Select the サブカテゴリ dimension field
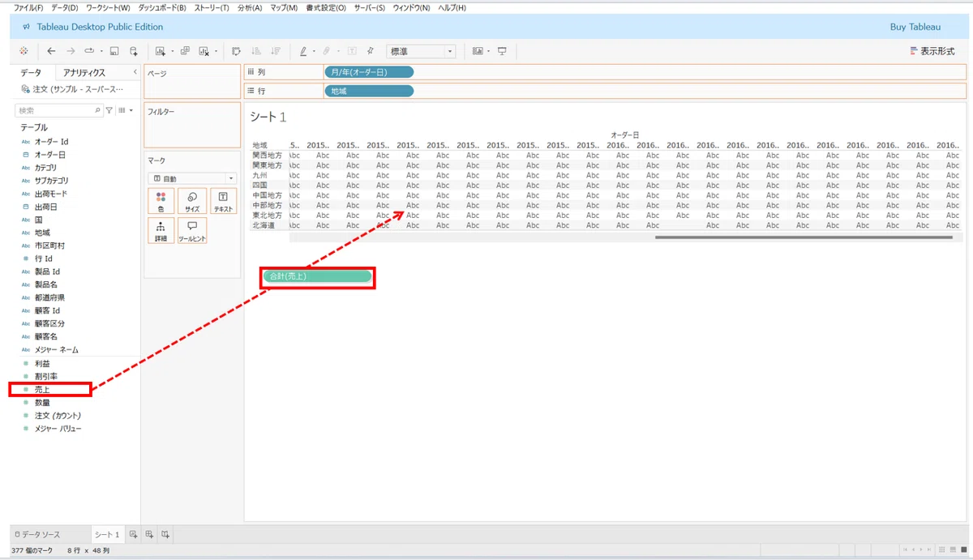Image resolution: width=973 pixels, height=560 pixels. [x=51, y=181]
